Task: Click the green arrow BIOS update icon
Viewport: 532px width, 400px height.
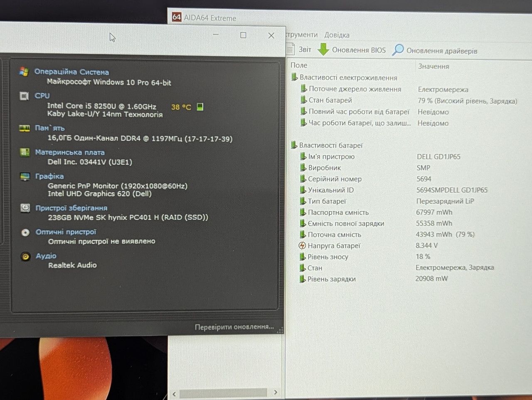Action: 323,49
